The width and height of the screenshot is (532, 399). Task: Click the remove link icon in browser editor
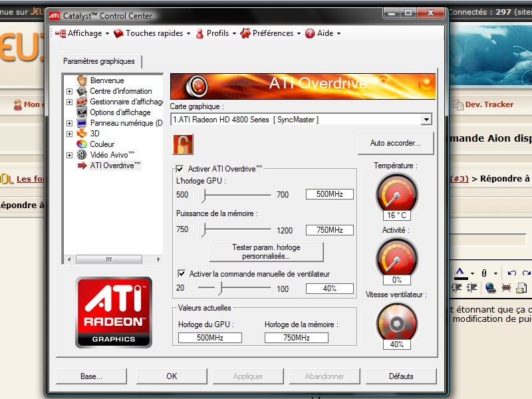click(x=506, y=288)
